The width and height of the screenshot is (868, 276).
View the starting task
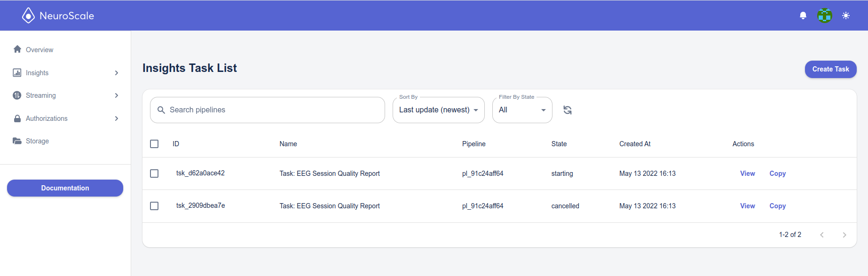(x=748, y=173)
